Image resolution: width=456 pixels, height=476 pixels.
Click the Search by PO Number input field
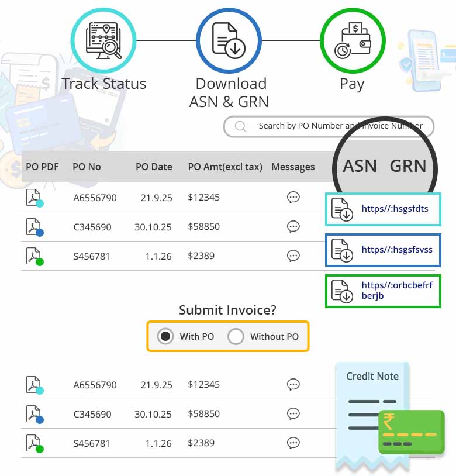329,126
